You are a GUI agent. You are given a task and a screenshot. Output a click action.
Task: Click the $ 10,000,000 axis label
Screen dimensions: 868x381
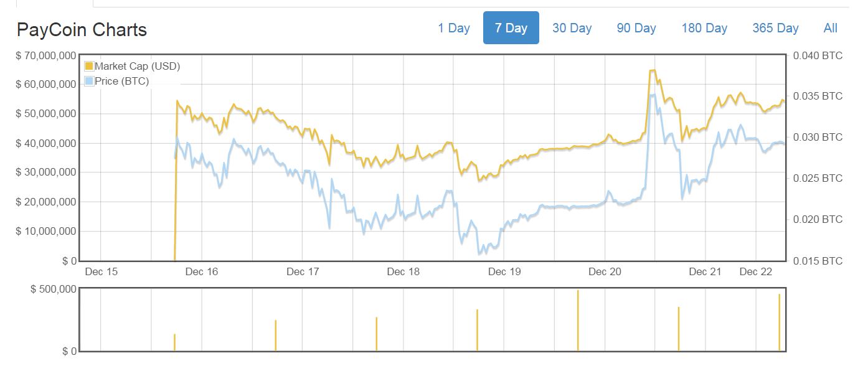click(x=46, y=232)
